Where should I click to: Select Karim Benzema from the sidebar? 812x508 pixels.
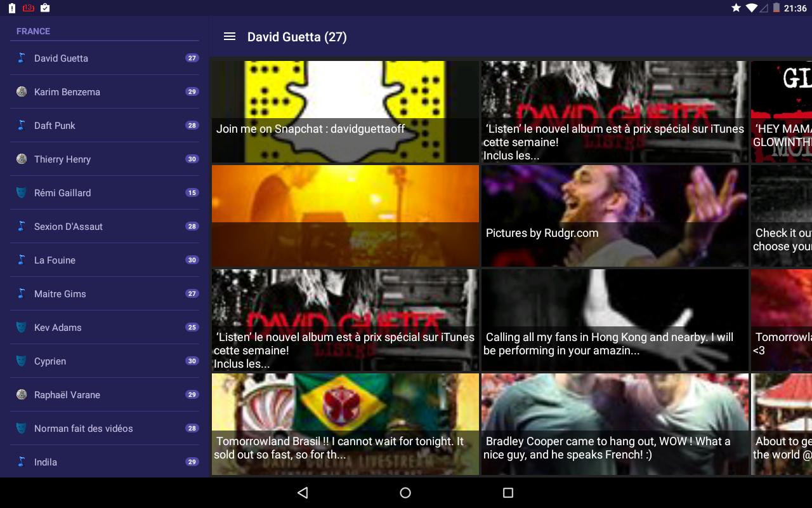click(x=105, y=91)
